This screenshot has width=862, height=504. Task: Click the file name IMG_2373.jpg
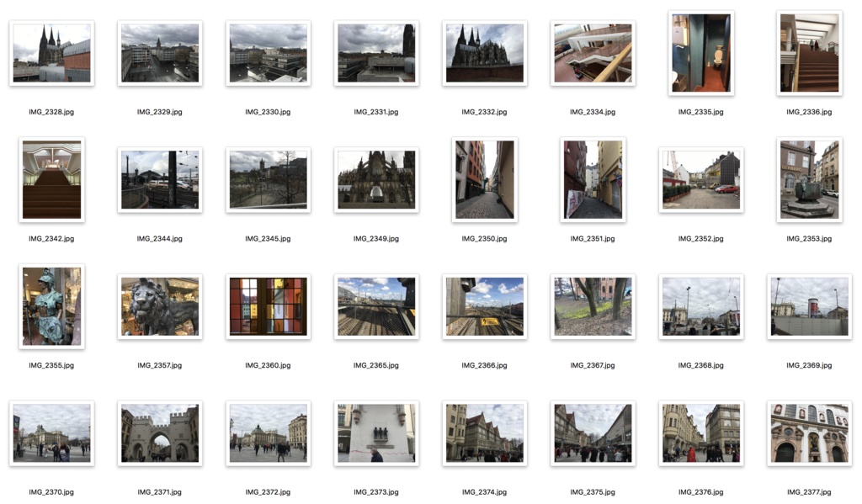(376, 492)
